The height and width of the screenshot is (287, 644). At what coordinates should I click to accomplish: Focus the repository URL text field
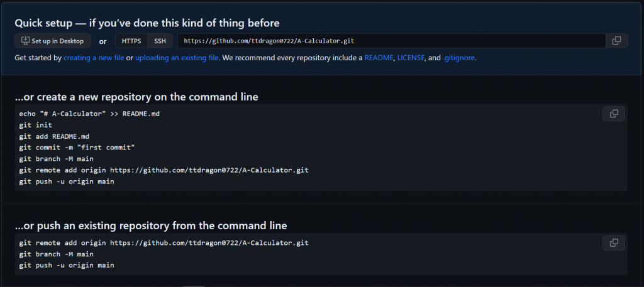pos(392,41)
